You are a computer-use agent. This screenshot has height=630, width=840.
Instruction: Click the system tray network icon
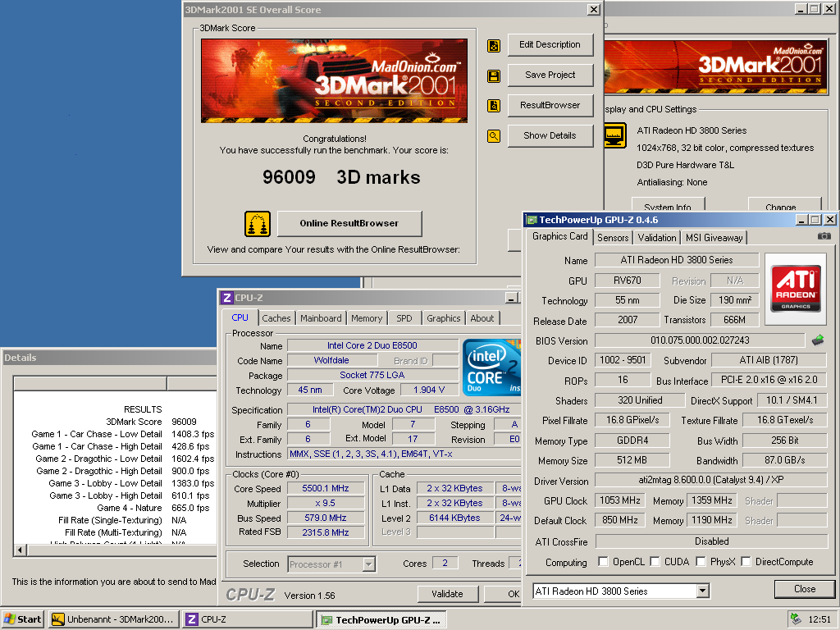click(796, 619)
